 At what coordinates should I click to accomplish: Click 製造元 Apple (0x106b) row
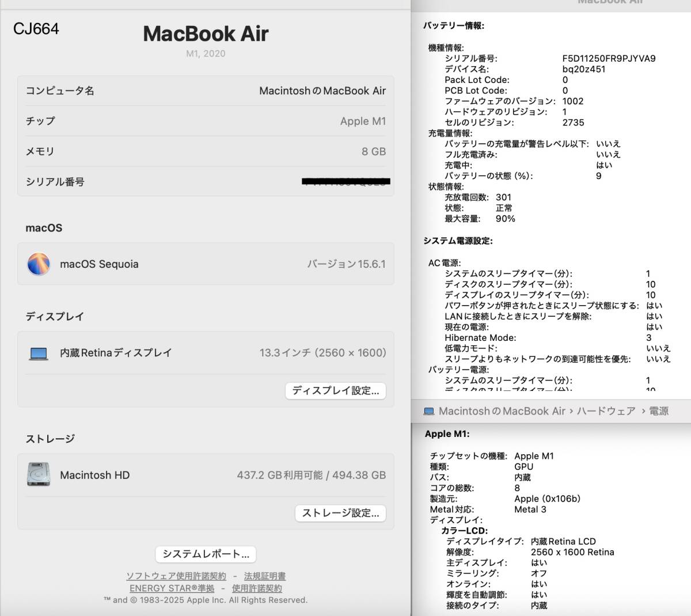click(505, 499)
